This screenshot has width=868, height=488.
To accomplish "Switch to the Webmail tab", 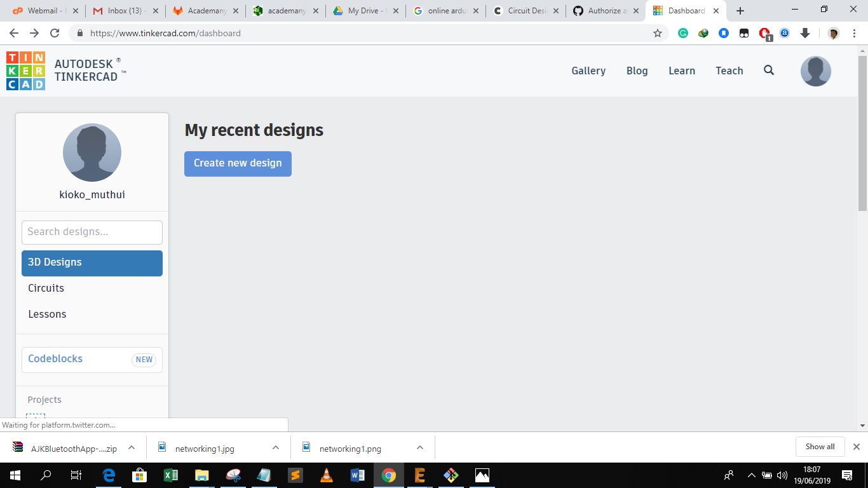I will pos(44,11).
